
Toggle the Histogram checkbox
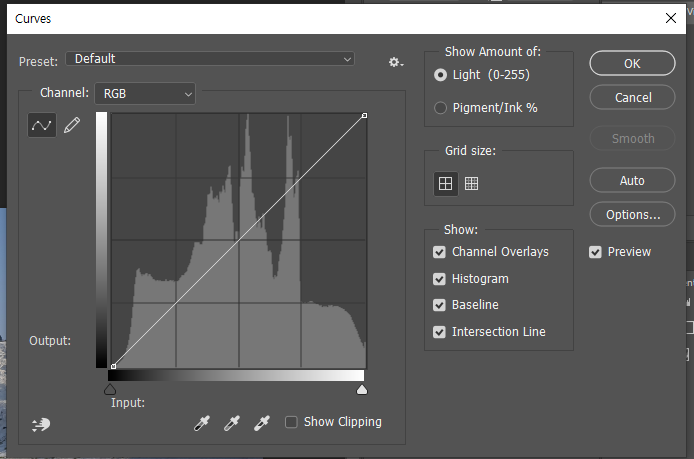click(439, 279)
